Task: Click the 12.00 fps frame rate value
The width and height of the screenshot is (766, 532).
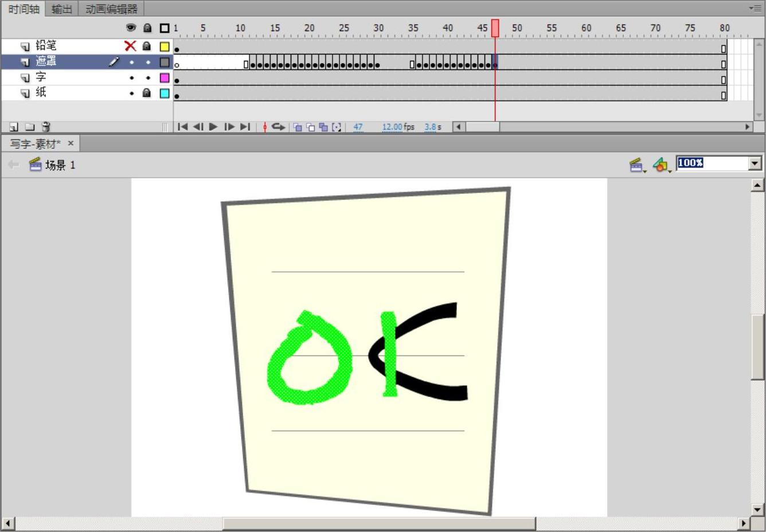Action: (x=393, y=127)
